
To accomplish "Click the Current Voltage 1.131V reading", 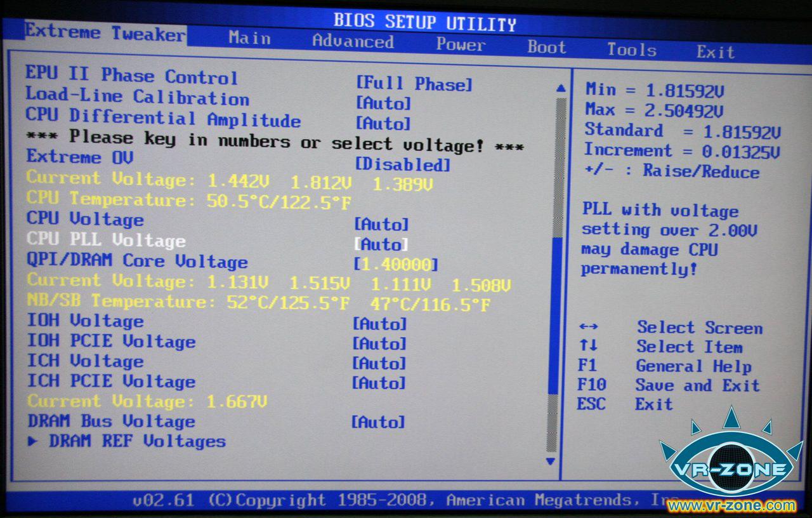I will 269,282.
